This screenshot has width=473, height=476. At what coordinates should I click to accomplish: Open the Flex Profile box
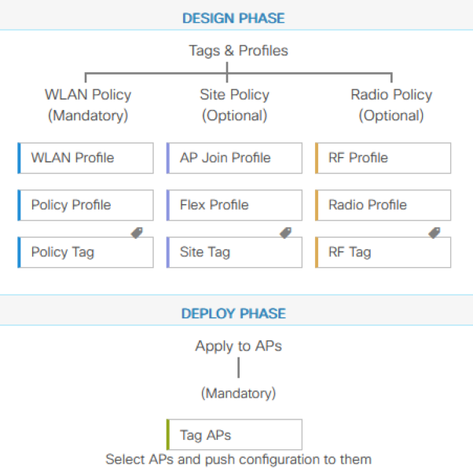(x=234, y=205)
